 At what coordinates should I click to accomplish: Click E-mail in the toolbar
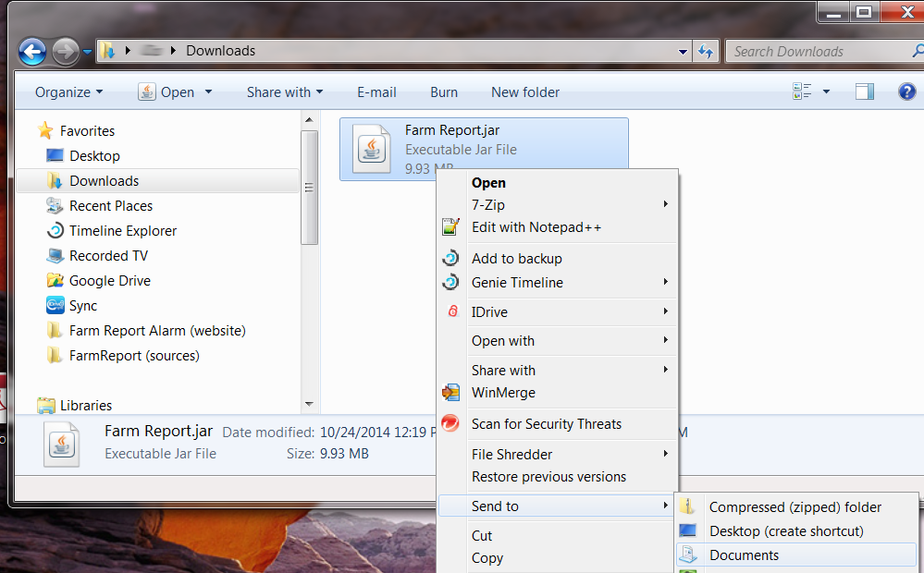pos(376,92)
